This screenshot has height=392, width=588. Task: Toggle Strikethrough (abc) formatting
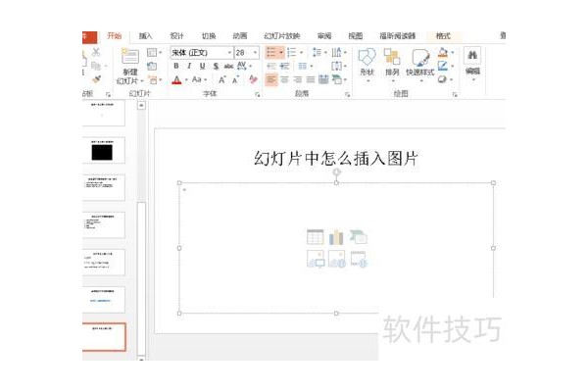point(228,66)
